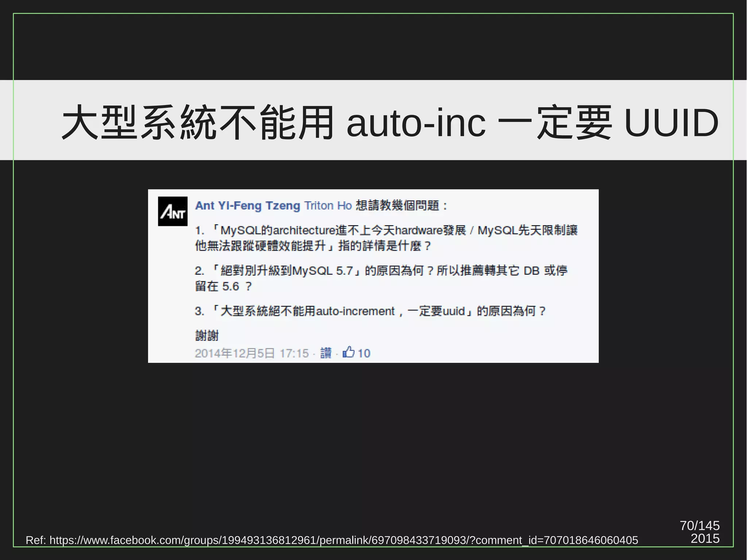Click question 3 about auto-increment and uuid
The image size is (747, 560).
[370, 311]
